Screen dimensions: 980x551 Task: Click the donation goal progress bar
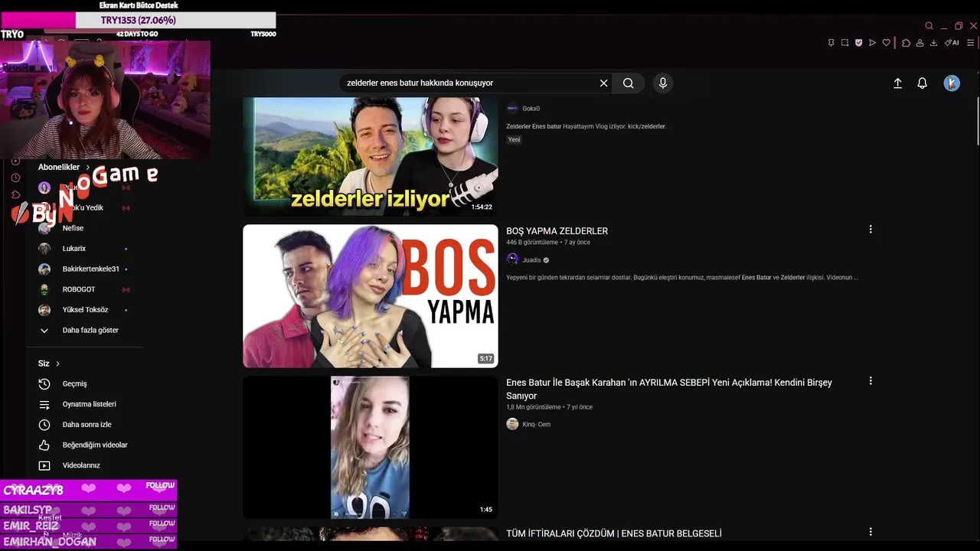138,20
